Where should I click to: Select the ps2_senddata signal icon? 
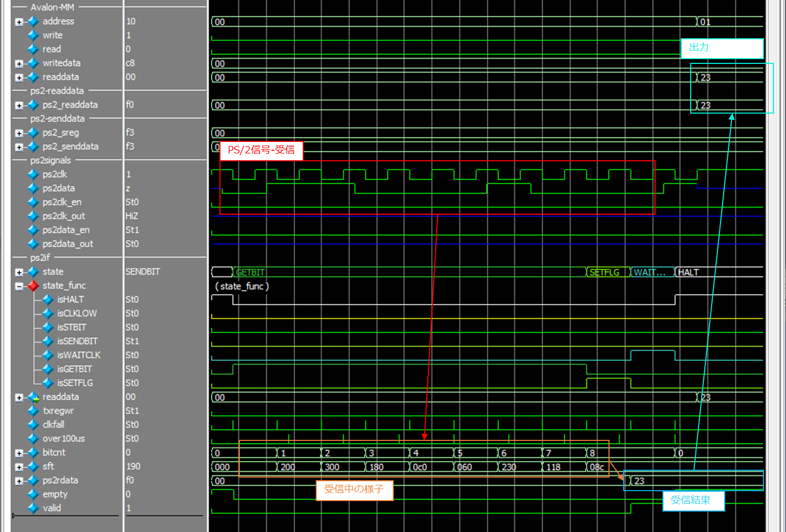pos(33,147)
